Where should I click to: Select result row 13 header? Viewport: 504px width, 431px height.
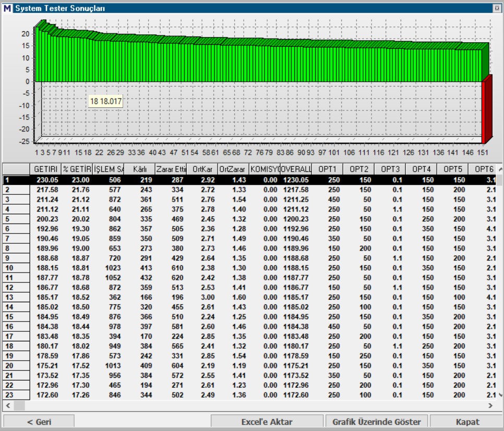pos(16,297)
